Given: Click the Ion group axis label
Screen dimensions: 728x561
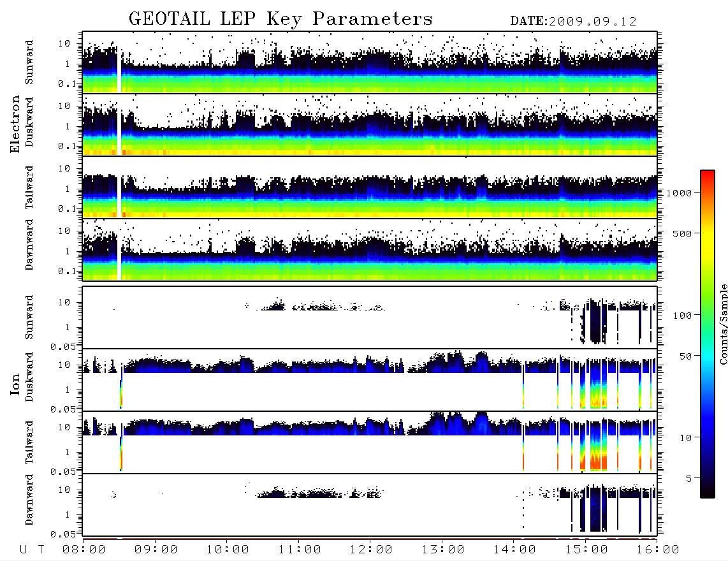Looking at the screenshot, I should (x=15, y=384).
